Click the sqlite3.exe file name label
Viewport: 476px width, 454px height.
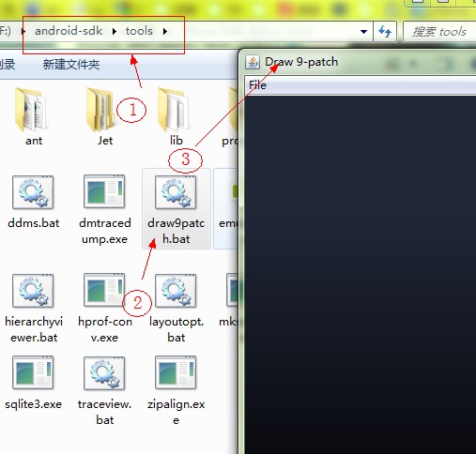[33, 404]
